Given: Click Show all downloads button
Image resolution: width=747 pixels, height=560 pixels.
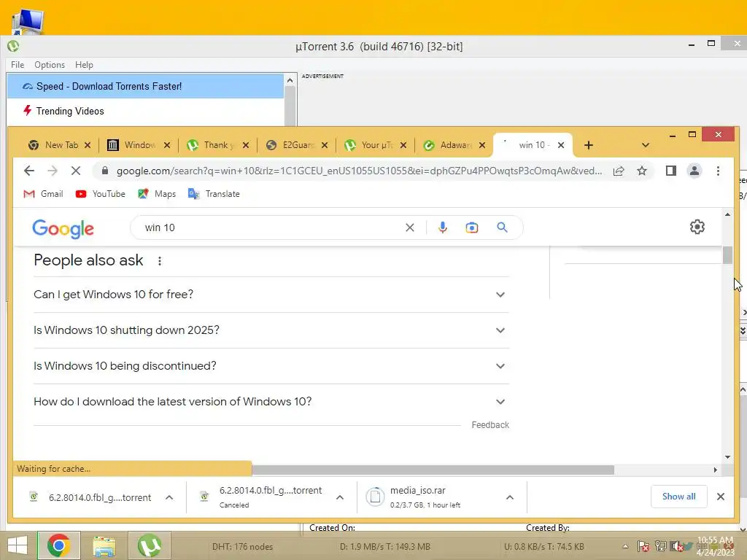Looking at the screenshot, I should [x=679, y=497].
